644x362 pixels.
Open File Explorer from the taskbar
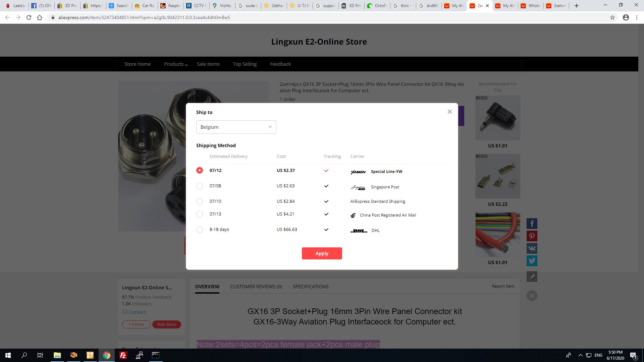pos(57,355)
